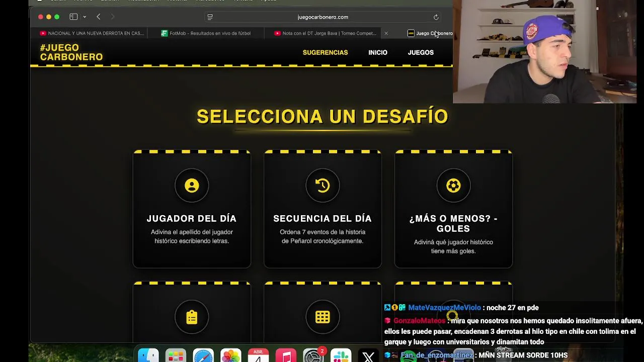Image resolution: width=644 pixels, height=362 pixels.
Task: Reload the page with refresh icon
Action: (x=436, y=17)
